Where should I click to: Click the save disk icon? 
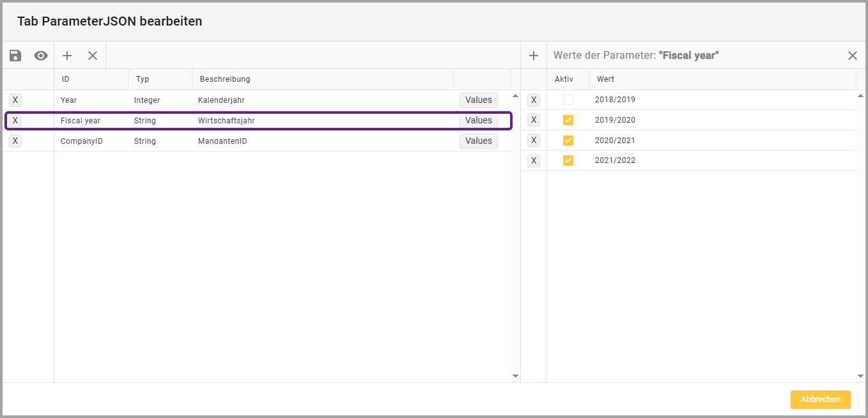[x=15, y=56]
